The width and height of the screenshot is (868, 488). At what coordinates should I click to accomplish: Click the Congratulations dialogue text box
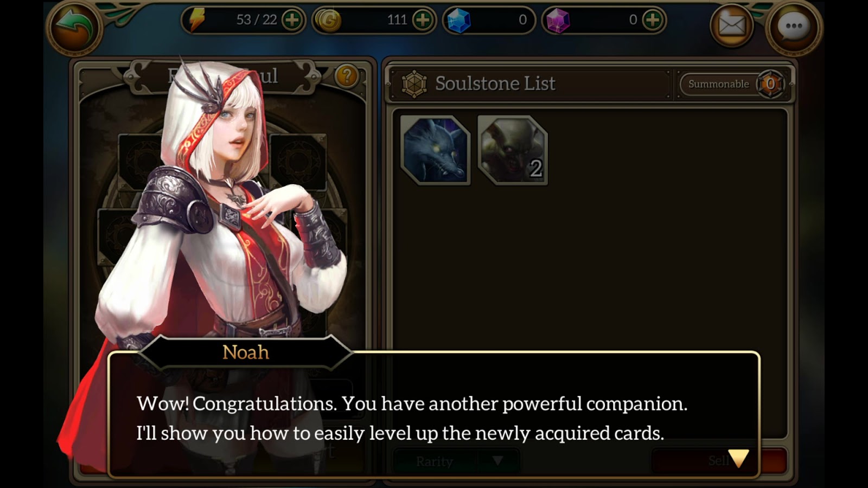tap(434, 415)
